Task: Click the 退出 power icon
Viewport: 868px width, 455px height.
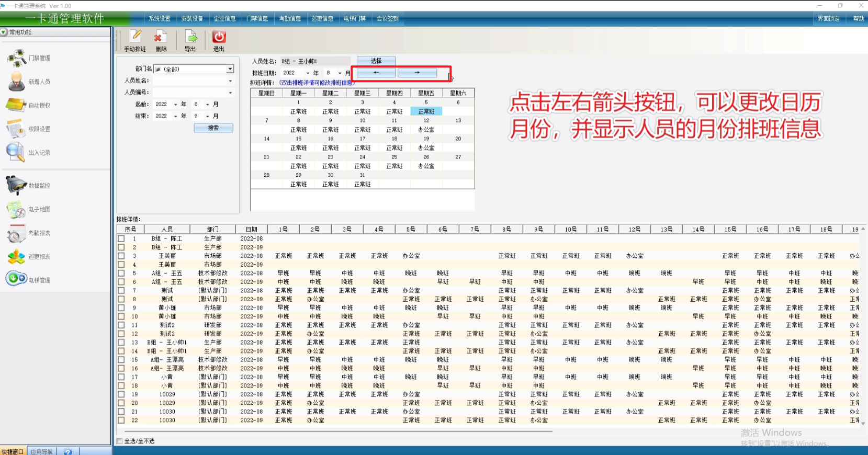Action: point(219,37)
